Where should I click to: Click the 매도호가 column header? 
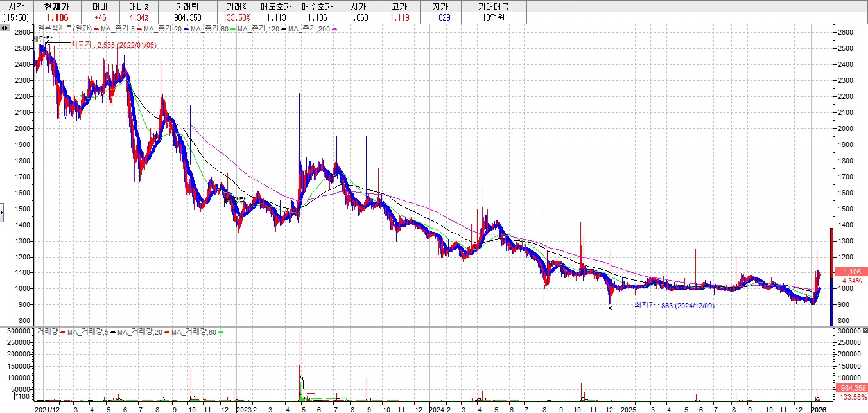tap(276, 6)
